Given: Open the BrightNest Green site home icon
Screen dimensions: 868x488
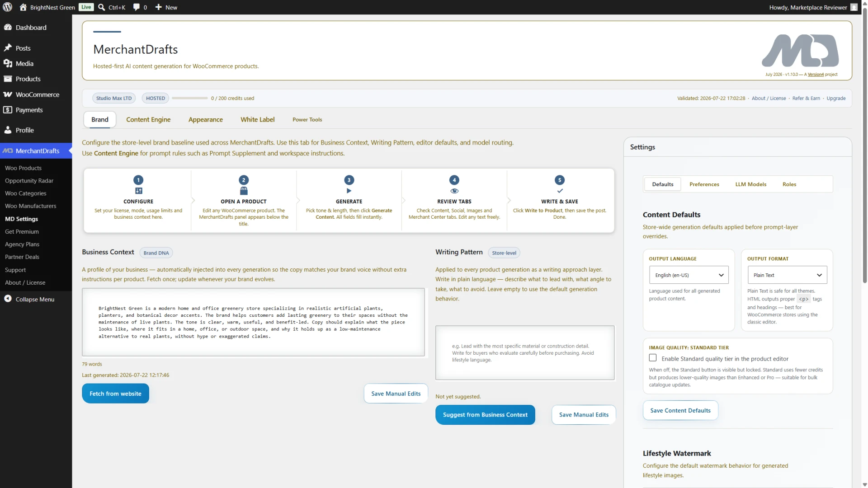Looking at the screenshot, I should coord(23,7).
